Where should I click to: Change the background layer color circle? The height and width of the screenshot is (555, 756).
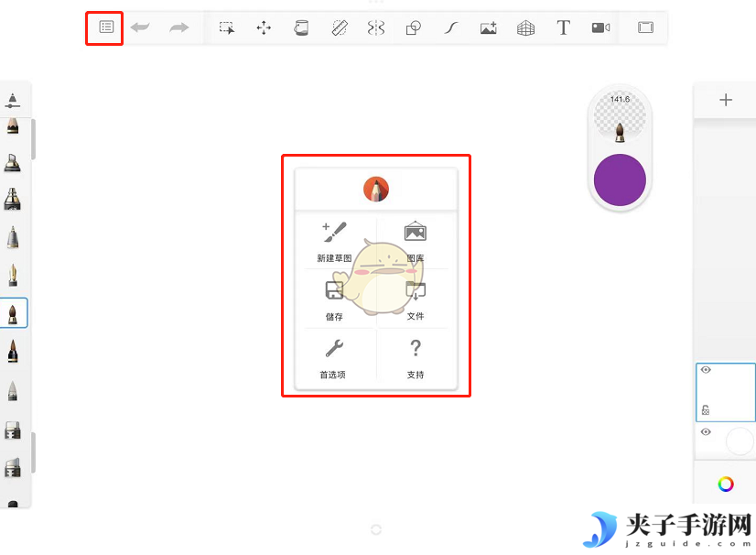(740, 441)
